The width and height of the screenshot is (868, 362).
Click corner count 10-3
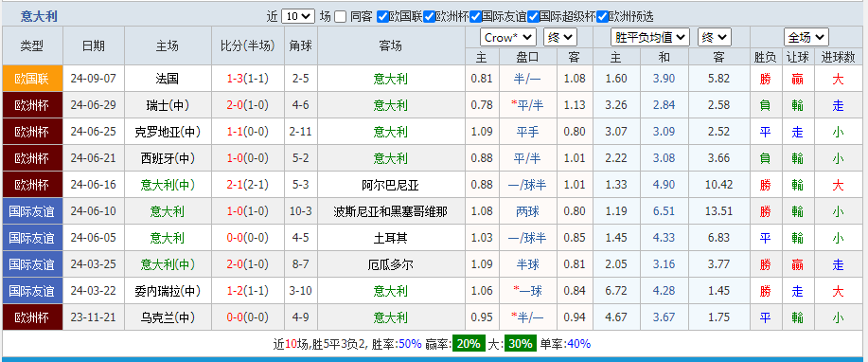(301, 211)
